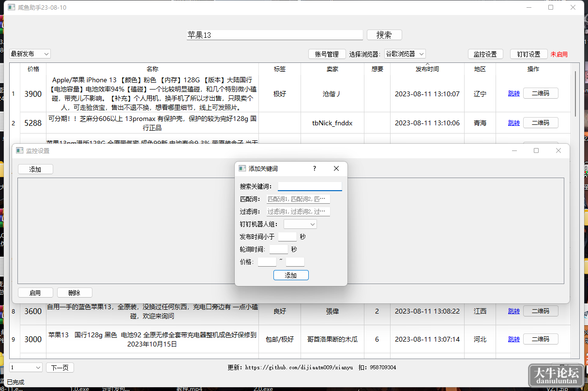Show 二维码 for the 3000 item

click(541, 339)
